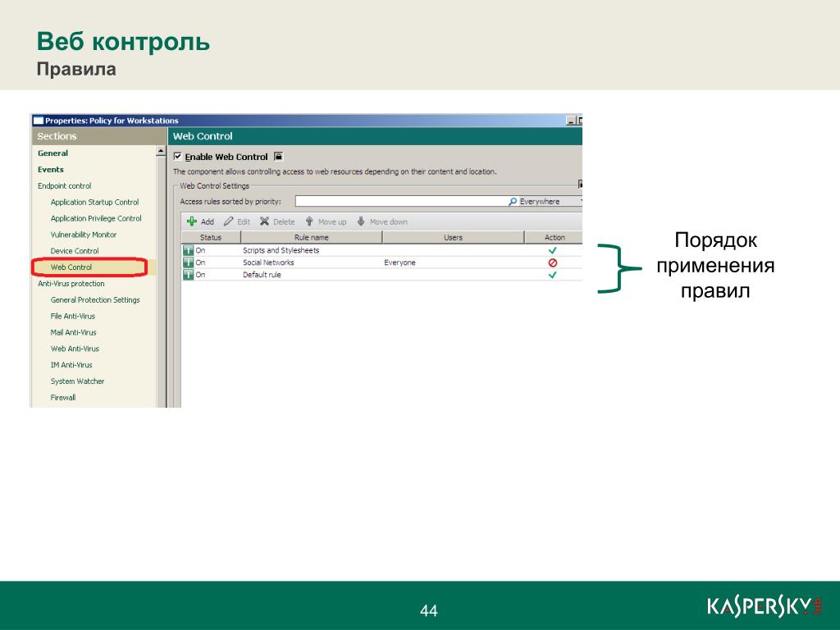Image resolution: width=840 pixels, height=630 pixels.
Task: Select Application Startup Control
Action: coord(95,202)
